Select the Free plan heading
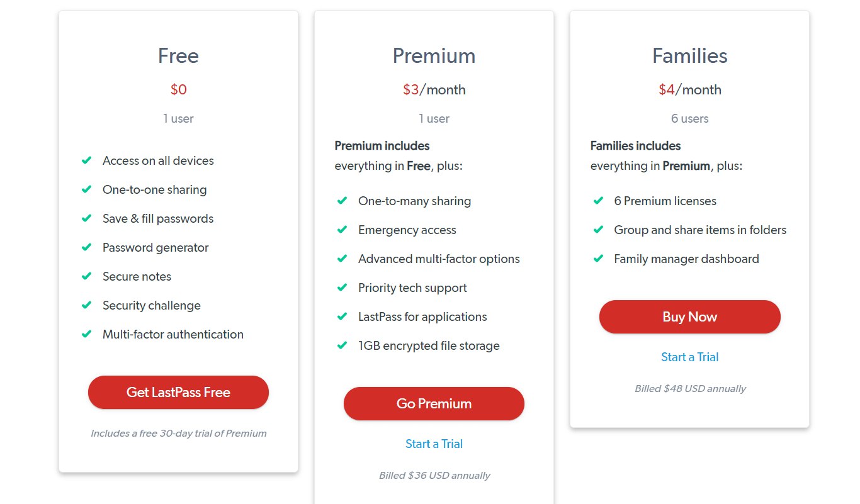Screen dimensions: 860x504 click(x=178, y=56)
